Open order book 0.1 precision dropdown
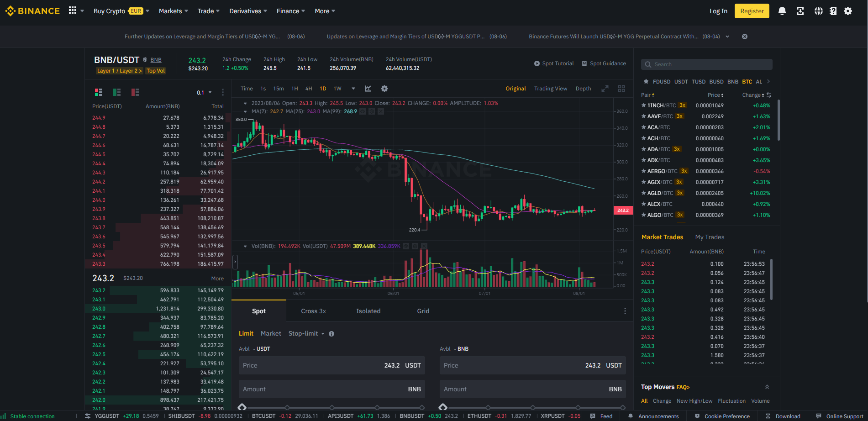Viewport: 868px width, 421px height. point(204,92)
